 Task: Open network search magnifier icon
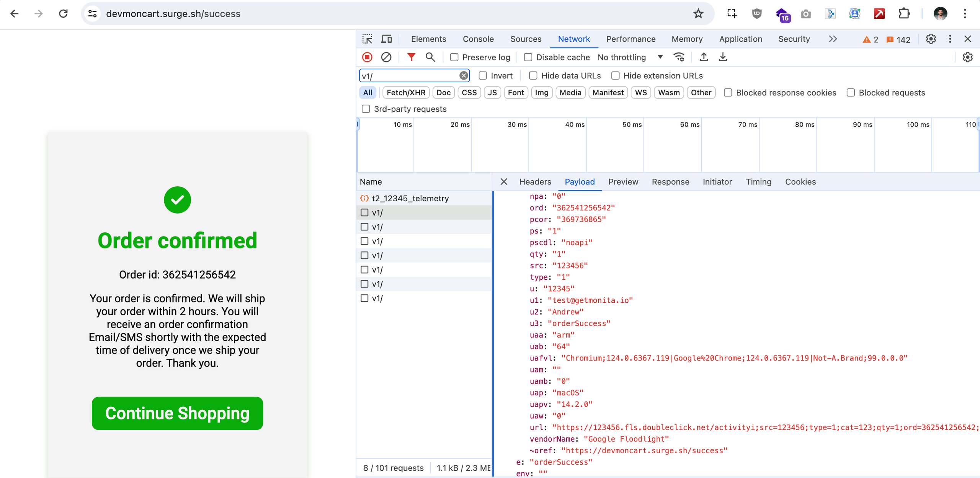[x=430, y=57]
